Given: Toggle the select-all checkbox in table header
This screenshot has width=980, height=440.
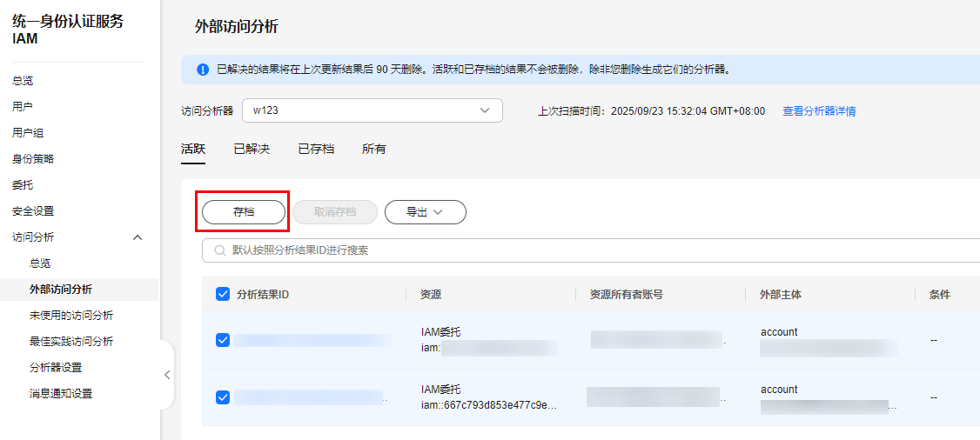Looking at the screenshot, I should click(x=223, y=295).
